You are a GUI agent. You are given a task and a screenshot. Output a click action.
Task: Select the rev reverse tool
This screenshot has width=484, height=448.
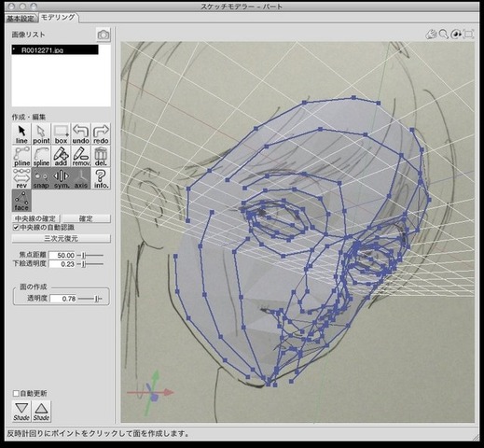click(21, 179)
